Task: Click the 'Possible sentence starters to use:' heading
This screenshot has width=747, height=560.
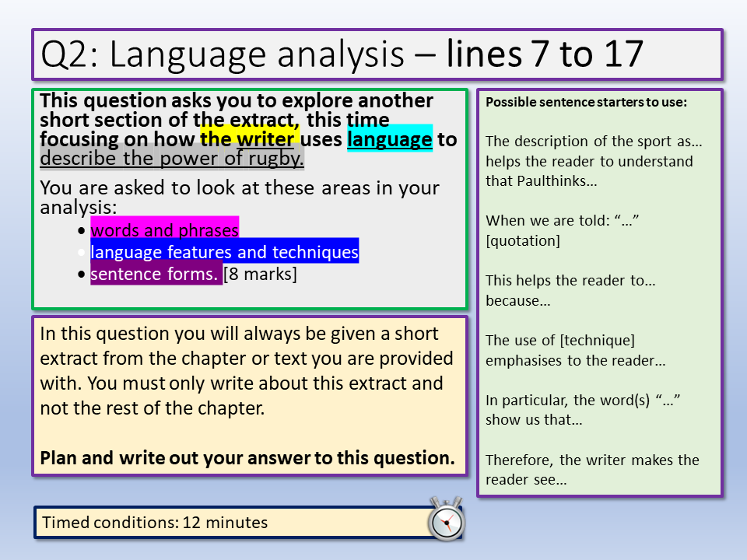Action: [x=586, y=103]
